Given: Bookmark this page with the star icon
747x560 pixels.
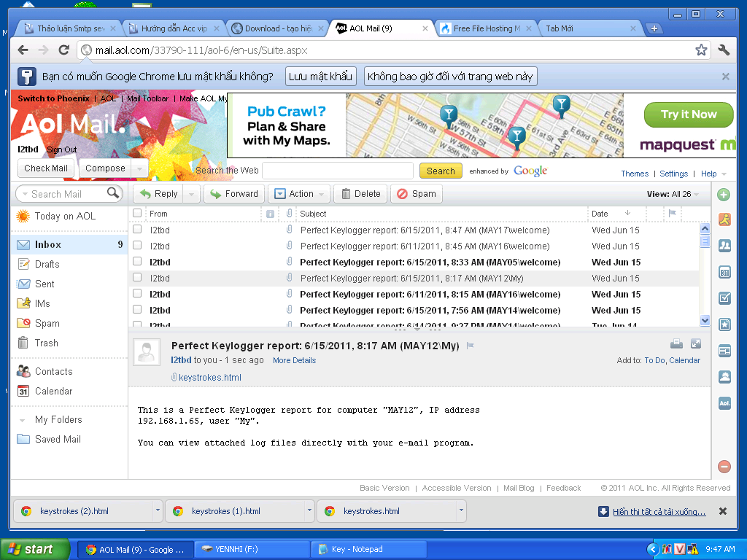Looking at the screenshot, I should click(701, 50).
